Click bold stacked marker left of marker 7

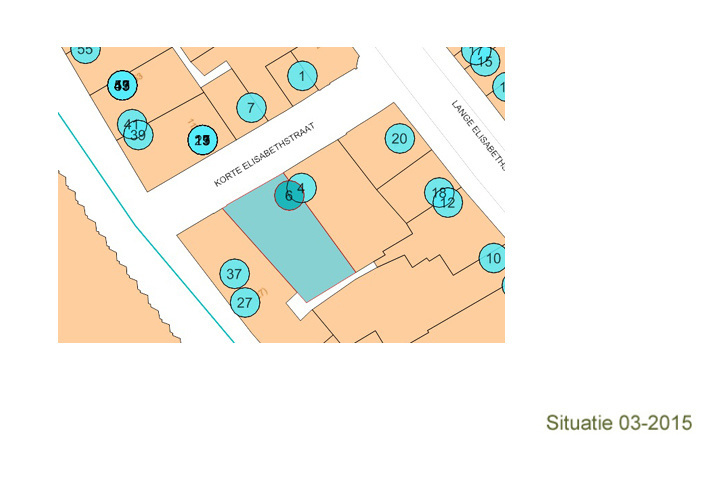(x=202, y=140)
